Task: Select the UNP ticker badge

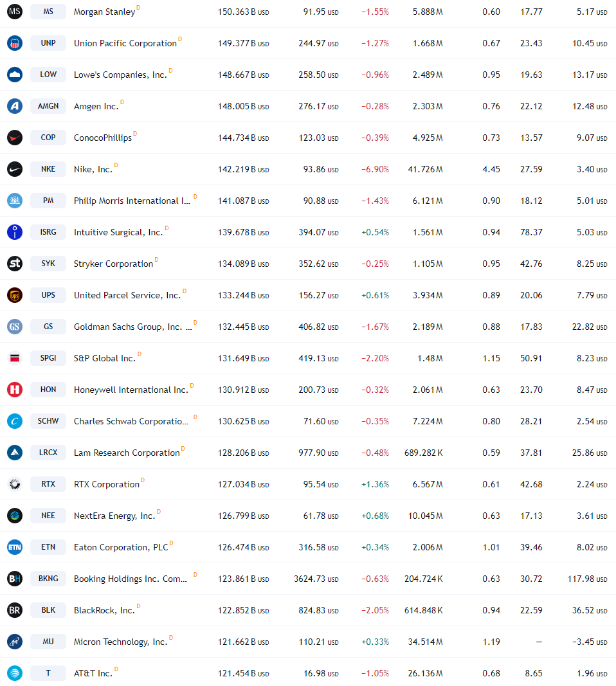Action: 48,43
